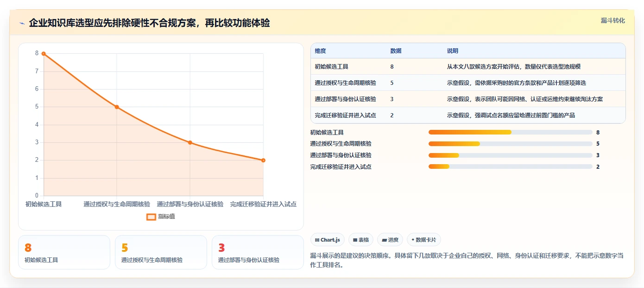This screenshot has width=644, height=288.
Task: Click progress list label 通过部署与身份认证核验
Action: [x=341, y=155]
